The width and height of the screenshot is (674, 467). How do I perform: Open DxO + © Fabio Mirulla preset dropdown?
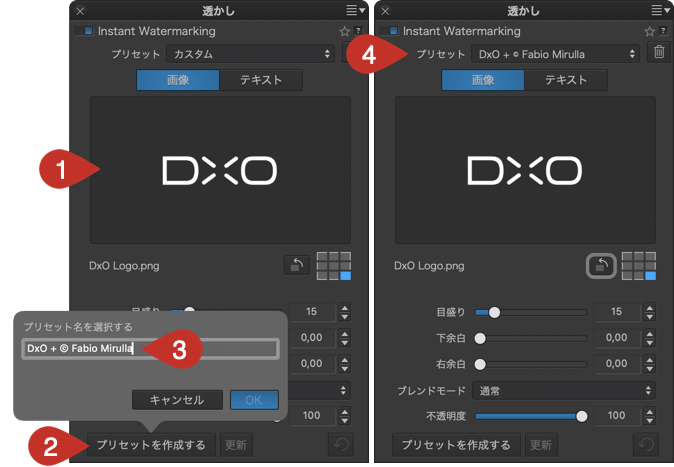click(555, 54)
